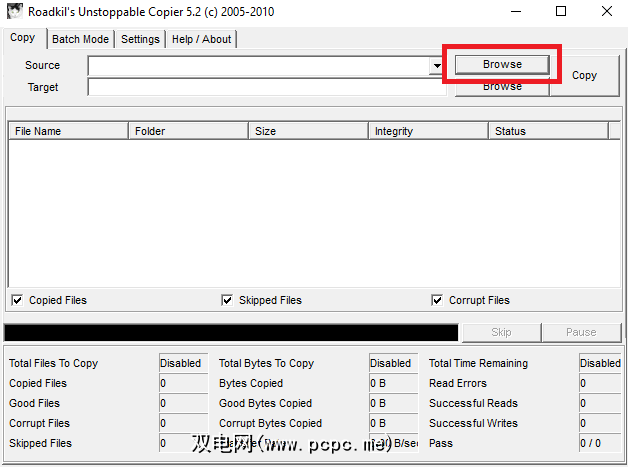Image resolution: width=628 pixels, height=467 pixels.
Task: Sort the list by Folder column
Action: coord(188,131)
